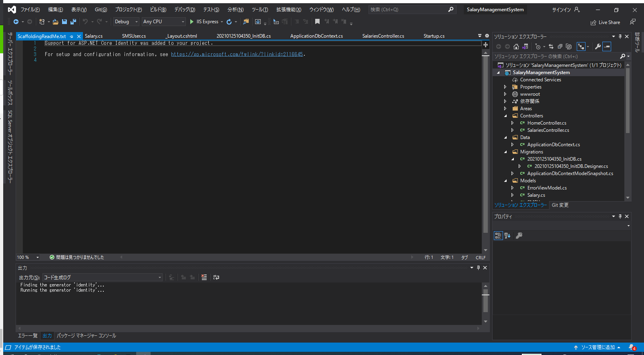Open the output source dropdown コード生成ログ
This screenshot has height=355, width=644.
click(x=103, y=277)
